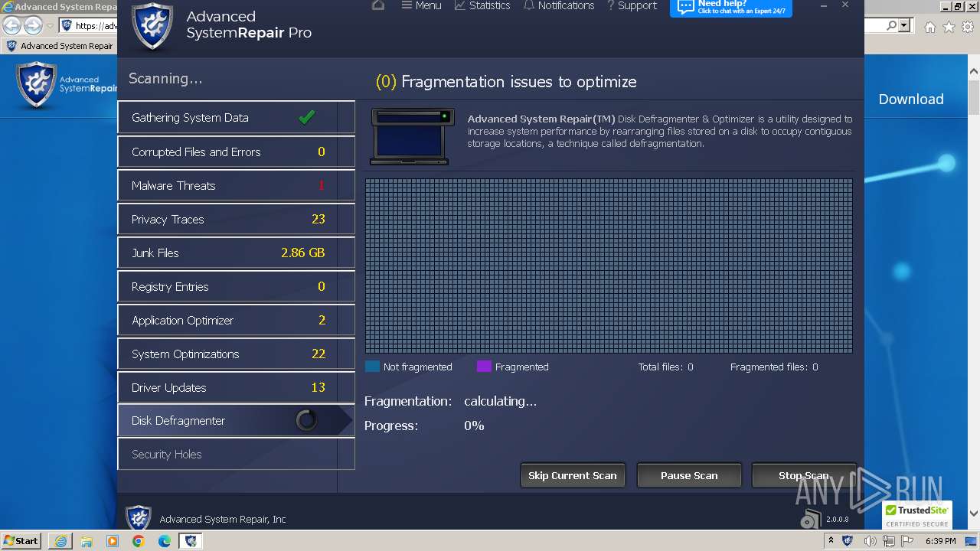980x551 pixels.
Task: Open Internet Explorer from the taskbar
Action: [x=60, y=541]
